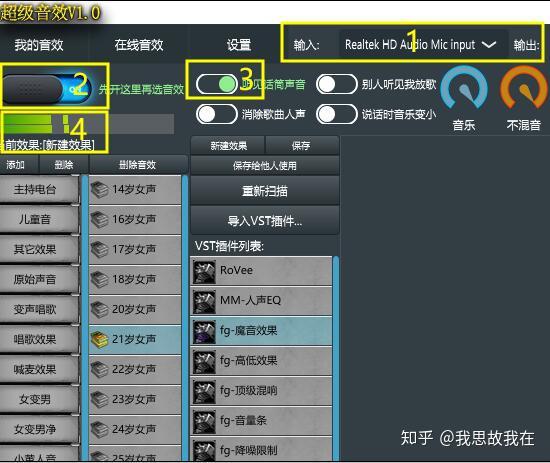Select fg-顶级混响 plugin name

[x=248, y=390]
